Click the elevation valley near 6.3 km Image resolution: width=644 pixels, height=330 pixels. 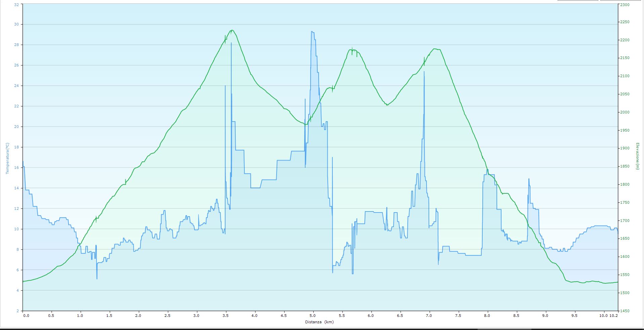click(x=387, y=105)
